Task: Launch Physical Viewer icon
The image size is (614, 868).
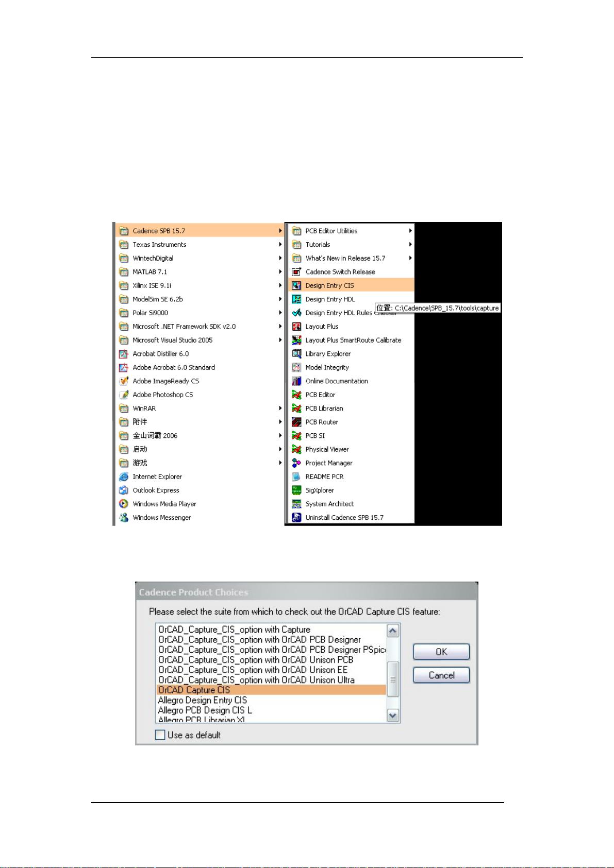Action: point(296,449)
